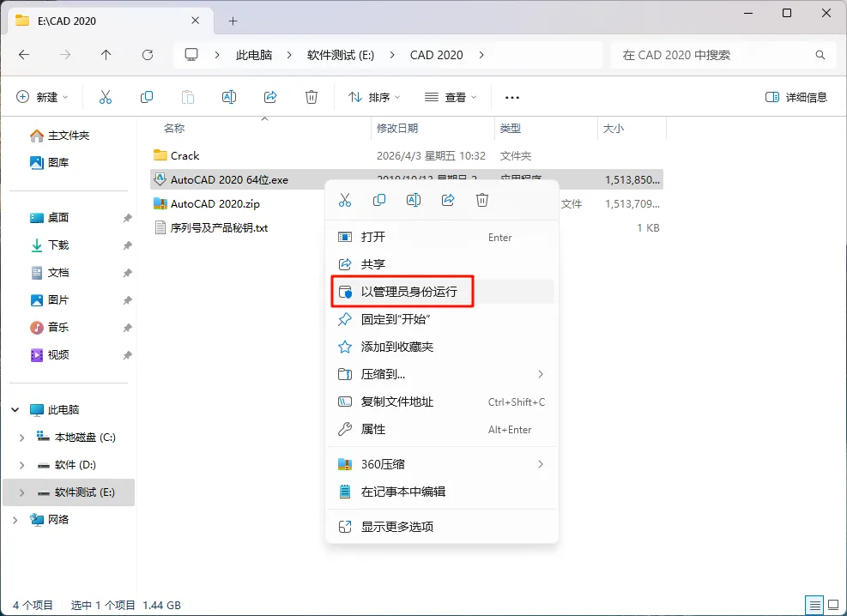The height and width of the screenshot is (616, 847).
Task: Expand the 压缩到... submenu arrow
Action: [x=540, y=374]
